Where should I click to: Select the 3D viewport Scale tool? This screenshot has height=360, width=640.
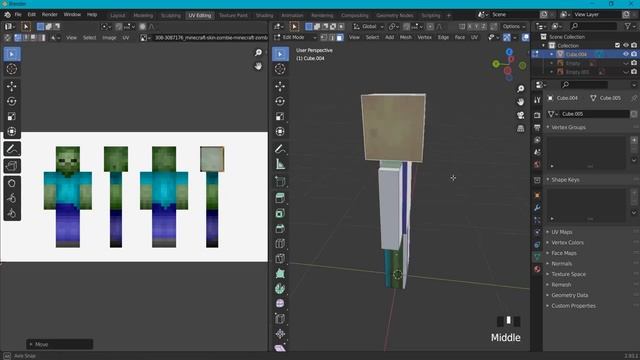[280, 116]
